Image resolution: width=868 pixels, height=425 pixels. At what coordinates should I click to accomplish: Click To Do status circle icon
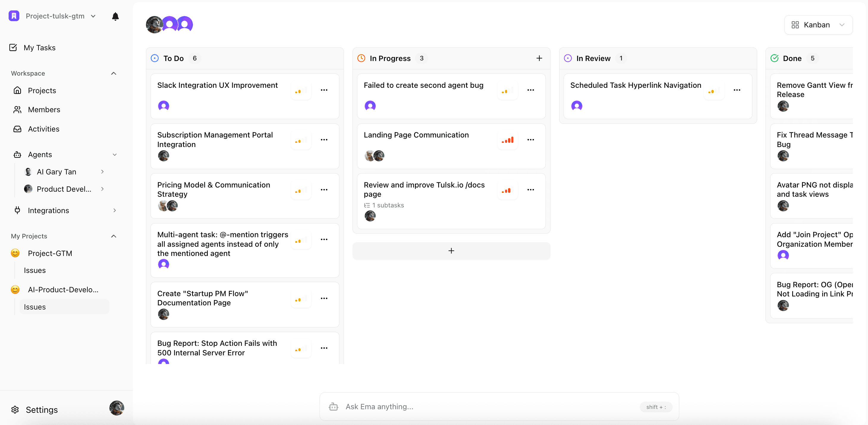pos(155,58)
